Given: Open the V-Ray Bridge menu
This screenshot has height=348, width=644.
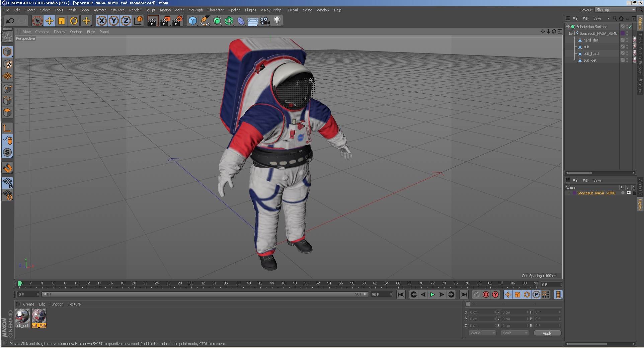Looking at the screenshot, I should [271, 10].
